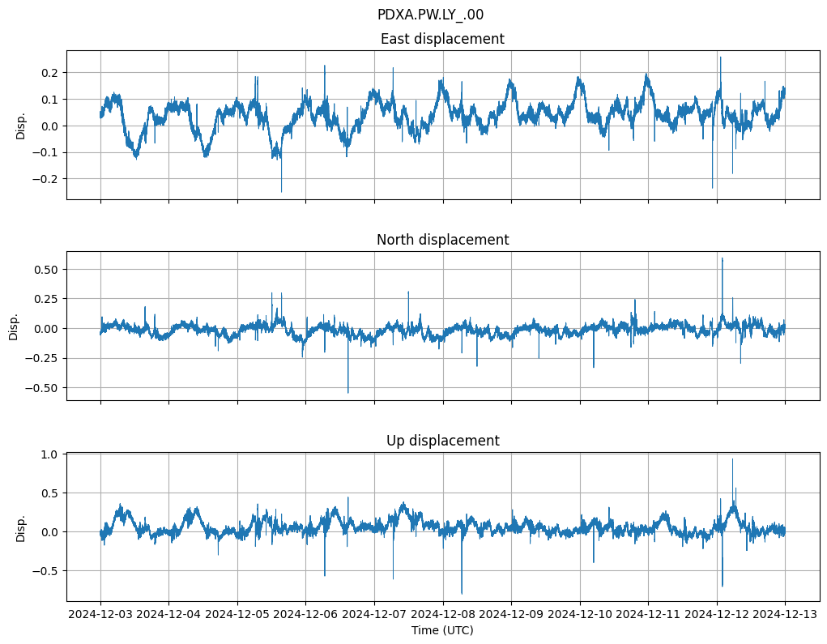Click the 2024-12-12 date tick label

coord(716,614)
